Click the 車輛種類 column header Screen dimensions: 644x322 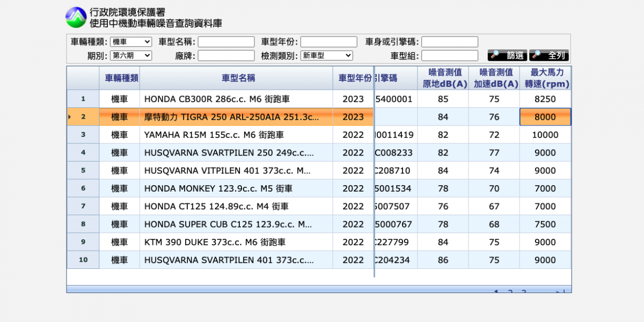click(119, 78)
